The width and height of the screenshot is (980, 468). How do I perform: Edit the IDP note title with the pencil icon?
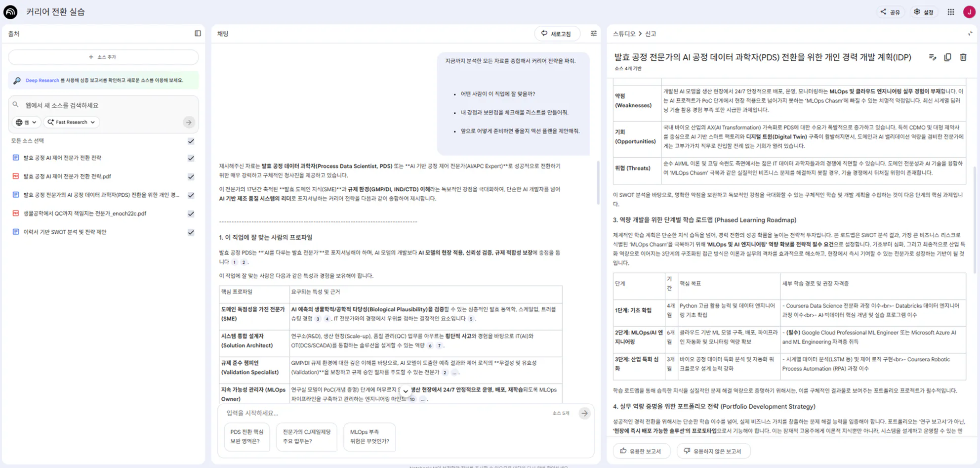click(x=933, y=57)
